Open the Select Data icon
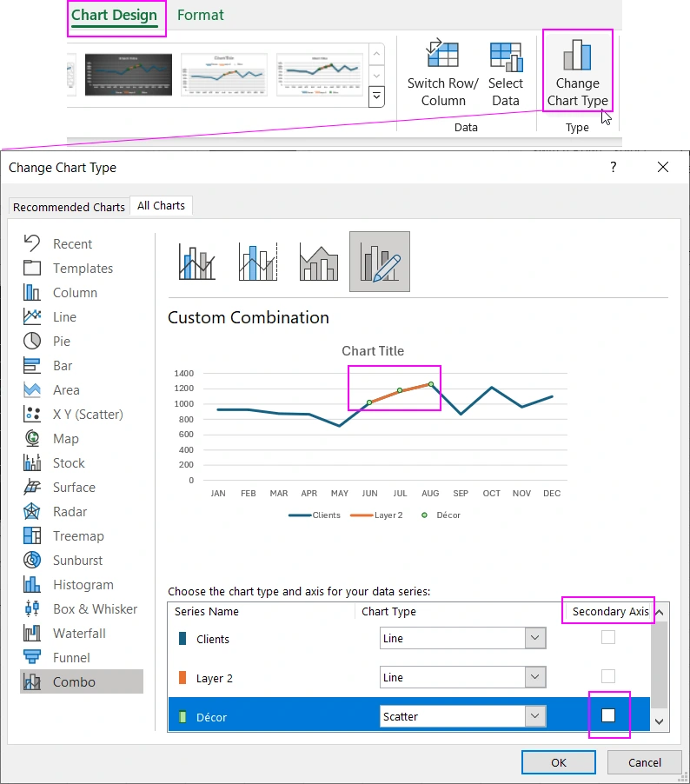 coord(505,56)
